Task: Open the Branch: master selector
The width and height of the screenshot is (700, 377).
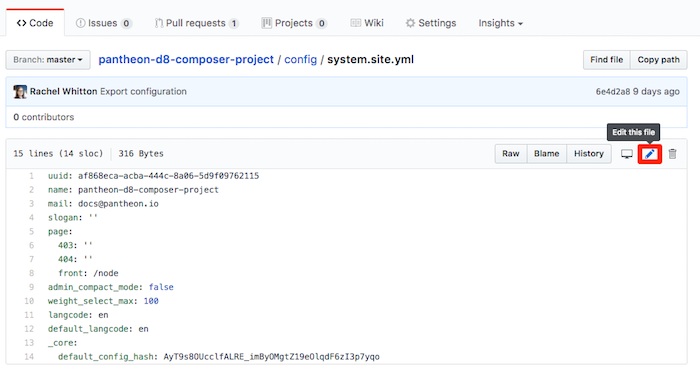Action: pyautogui.click(x=48, y=60)
